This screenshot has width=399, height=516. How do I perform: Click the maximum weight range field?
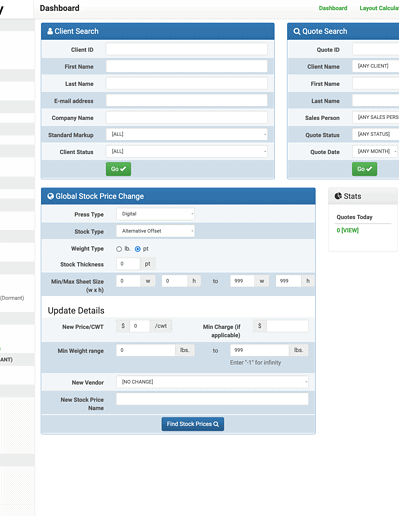pyautogui.click(x=260, y=350)
